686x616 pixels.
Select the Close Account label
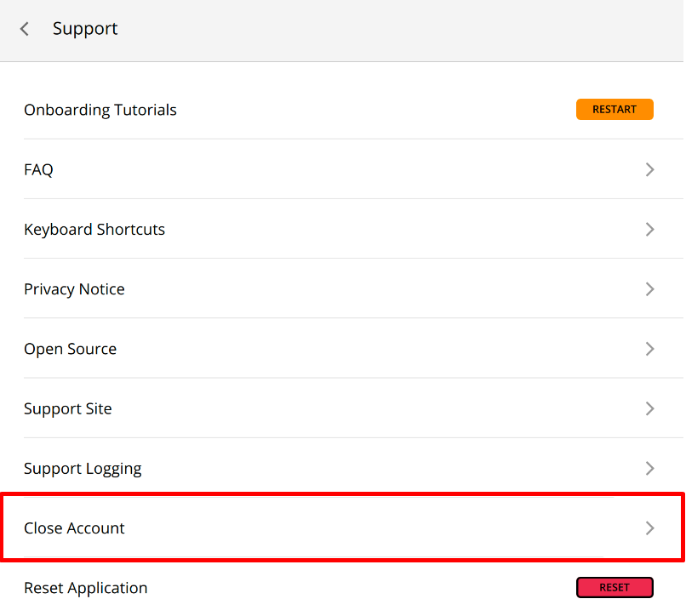(x=74, y=528)
